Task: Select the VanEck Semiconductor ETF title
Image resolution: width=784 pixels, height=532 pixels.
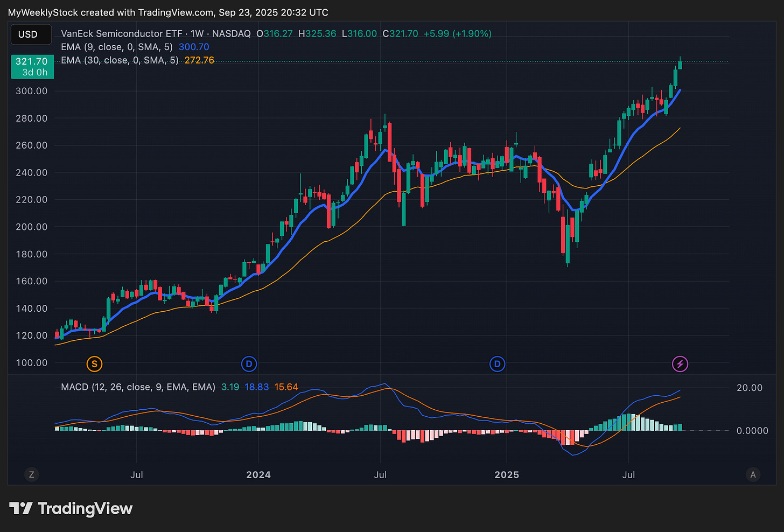Action: (122, 33)
